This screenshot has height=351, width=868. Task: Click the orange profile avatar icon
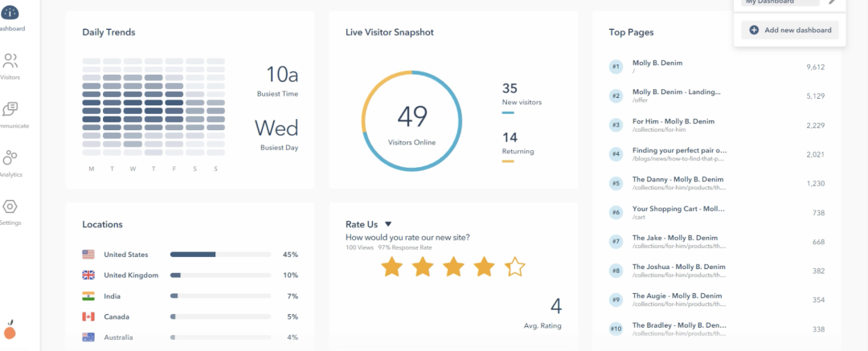[10, 330]
